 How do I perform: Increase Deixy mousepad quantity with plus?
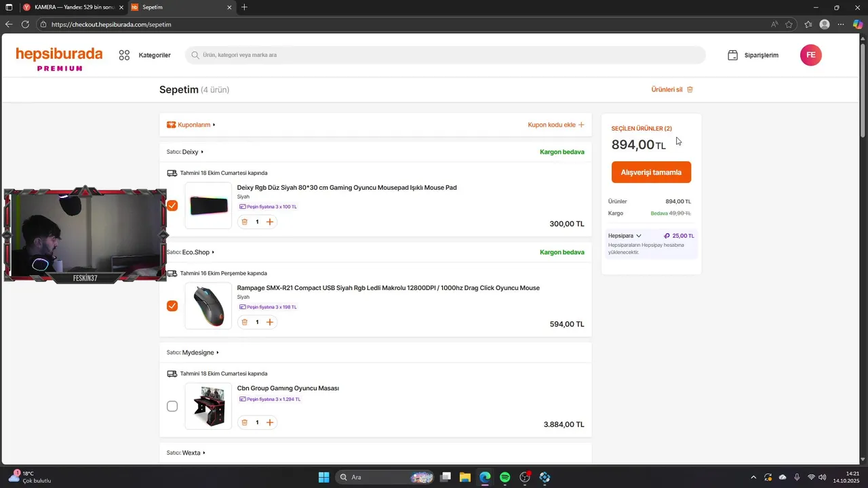[269, 222]
